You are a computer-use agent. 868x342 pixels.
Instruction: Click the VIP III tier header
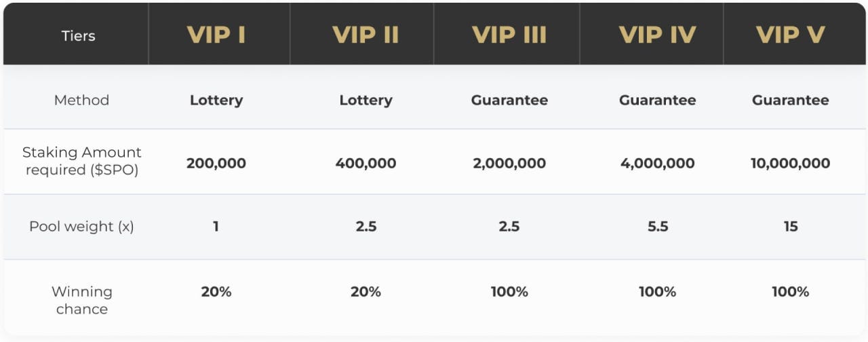point(509,35)
